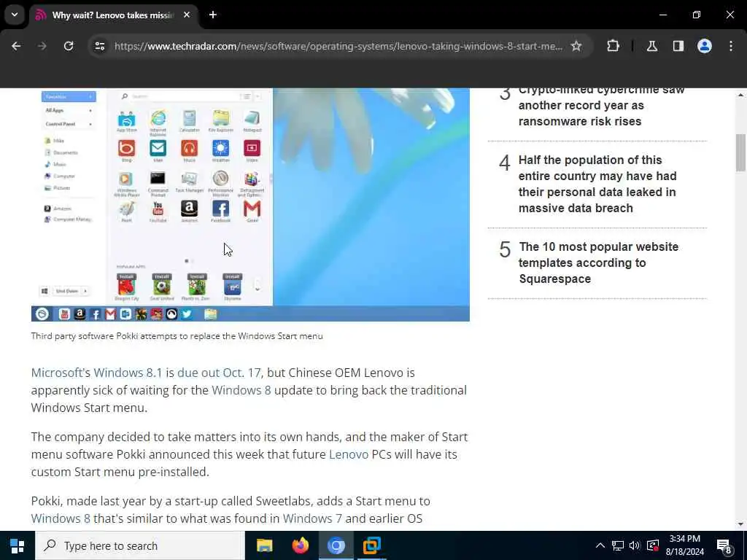View site information icon in address bar
The image size is (747, 560).
(99, 46)
